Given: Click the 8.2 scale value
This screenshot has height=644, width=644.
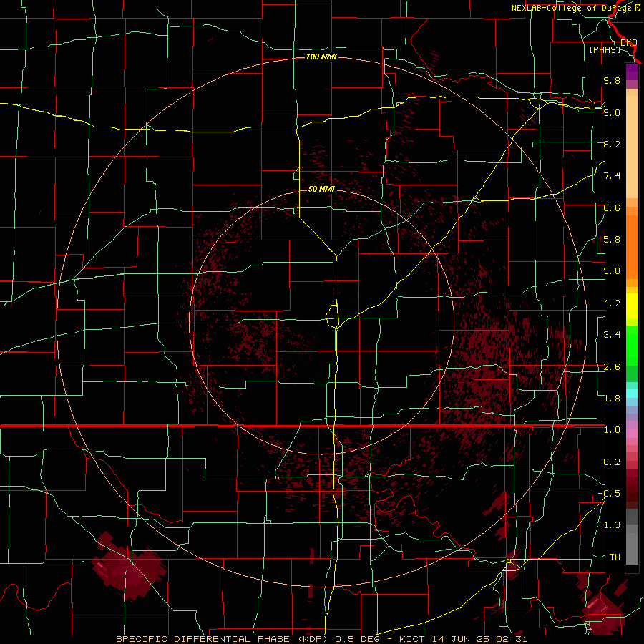Looking at the screenshot, I should point(612,144).
